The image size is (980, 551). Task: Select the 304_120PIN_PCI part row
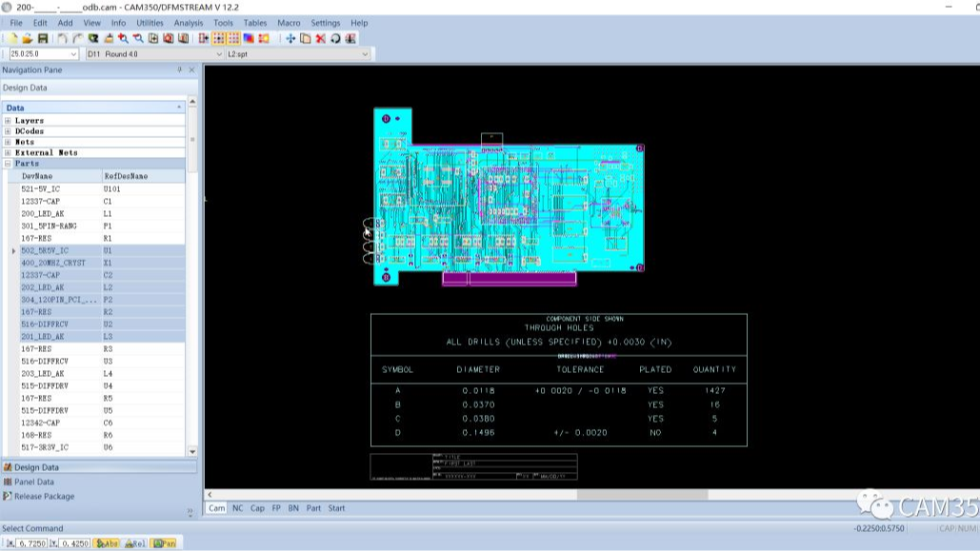pos(102,300)
